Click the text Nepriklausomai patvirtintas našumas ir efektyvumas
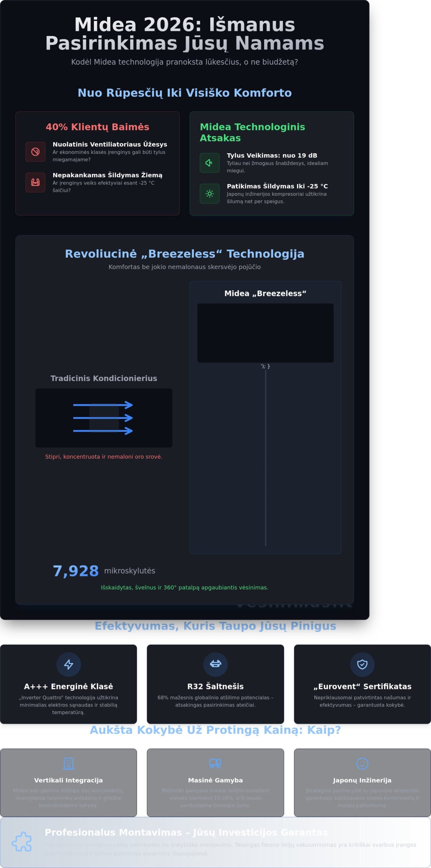The width and height of the screenshot is (431, 868). [362, 701]
